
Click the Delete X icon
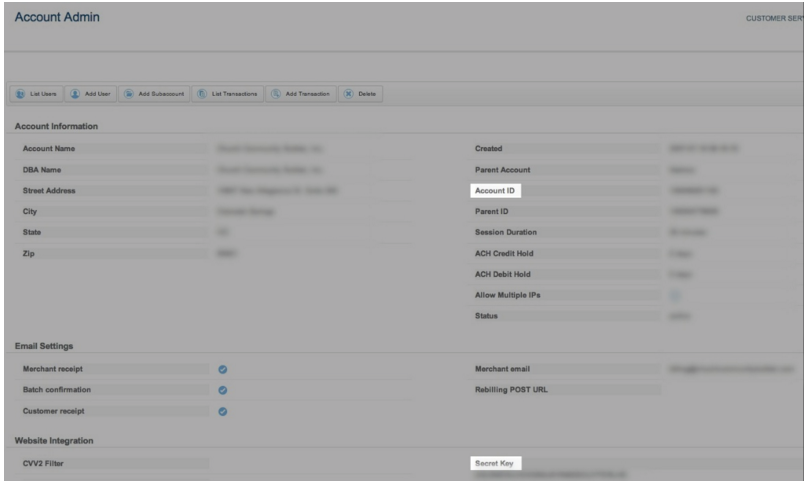[x=348, y=94]
